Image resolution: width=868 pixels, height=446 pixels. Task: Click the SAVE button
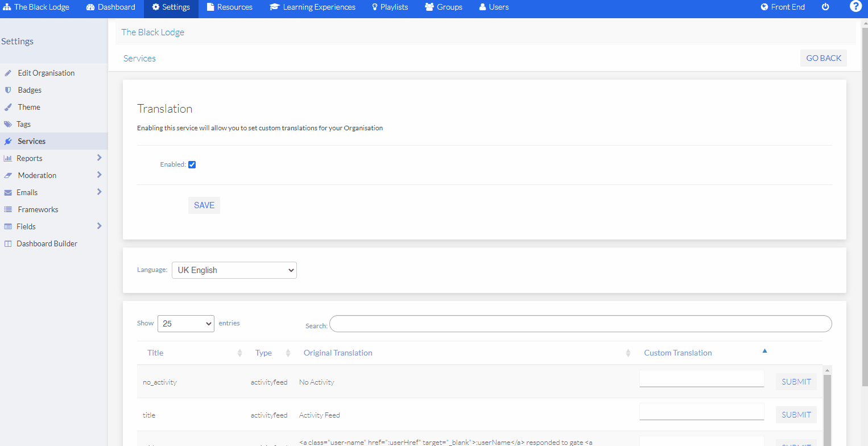coord(204,205)
